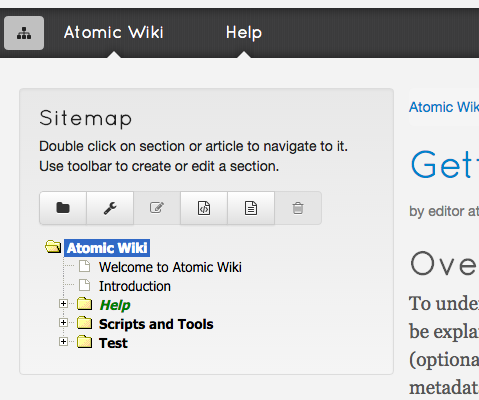Expand the Test tree node

pos(63,342)
